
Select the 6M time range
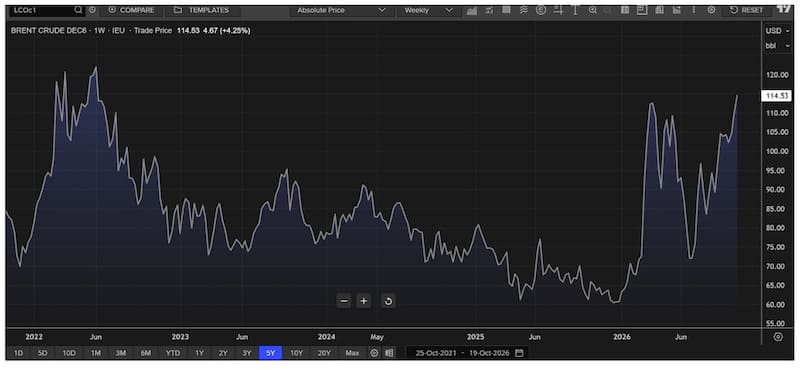coord(146,353)
